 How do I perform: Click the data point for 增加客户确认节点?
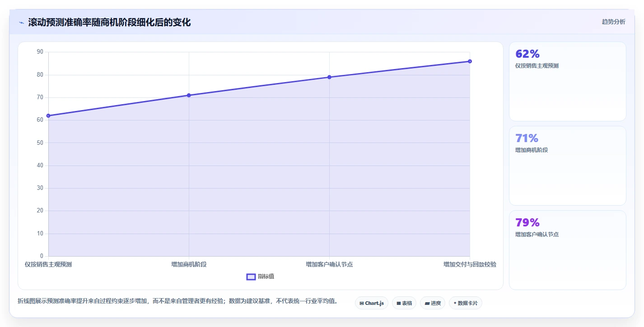(x=329, y=77)
